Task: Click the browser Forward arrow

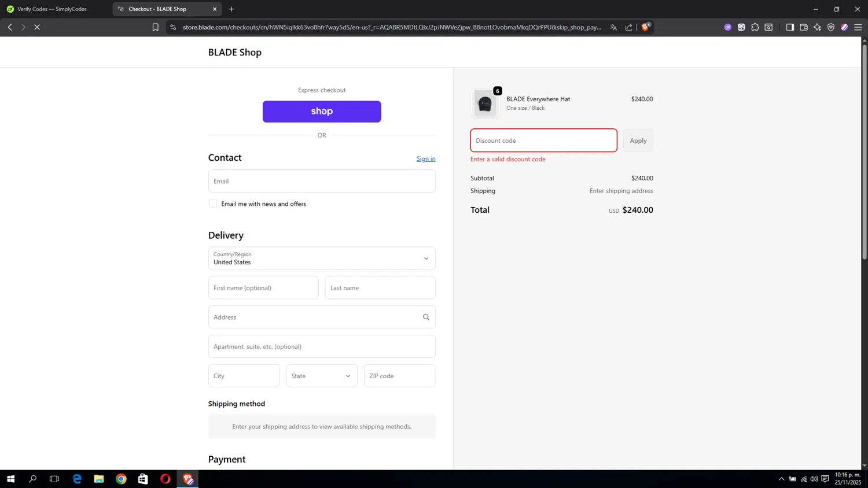Action: 23,27
